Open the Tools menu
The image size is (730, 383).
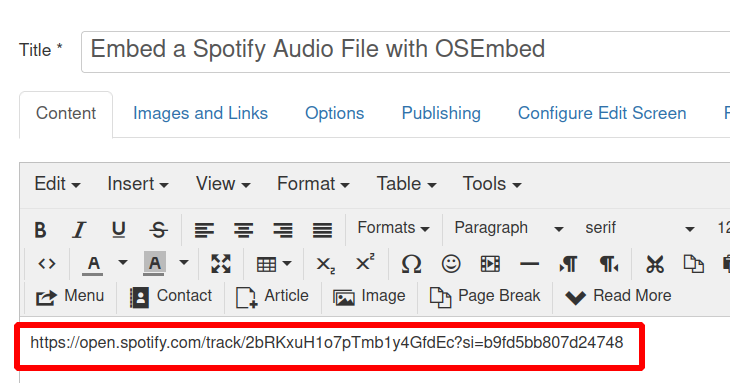pyautogui.click(x=492, y=184)
